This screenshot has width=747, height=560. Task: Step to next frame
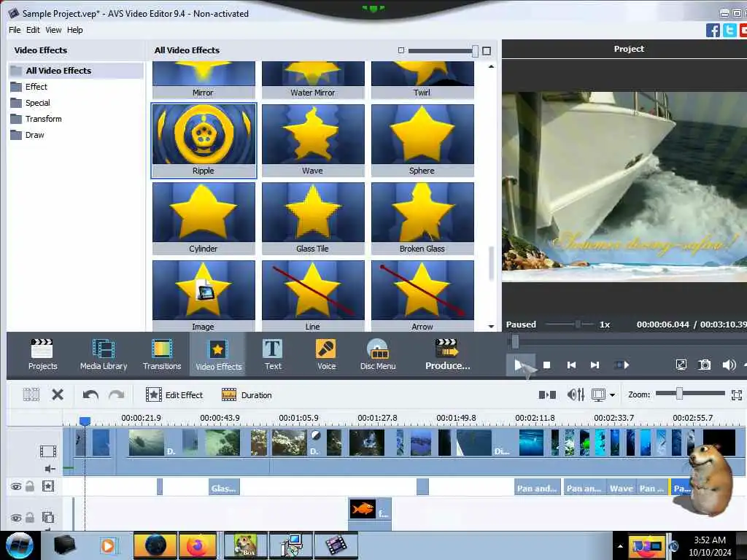pos(622,365)
